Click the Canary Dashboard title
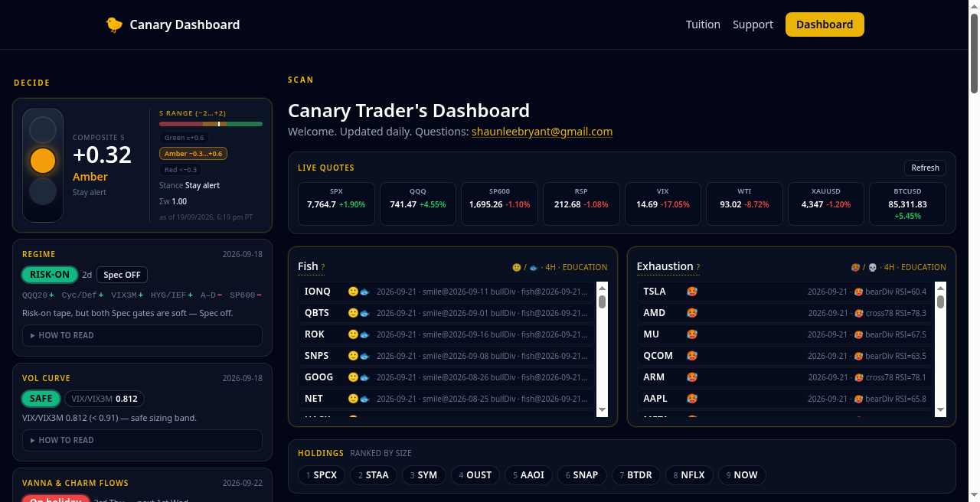Image resolution: width=980 pixels, height=502 pixels. 185,24
